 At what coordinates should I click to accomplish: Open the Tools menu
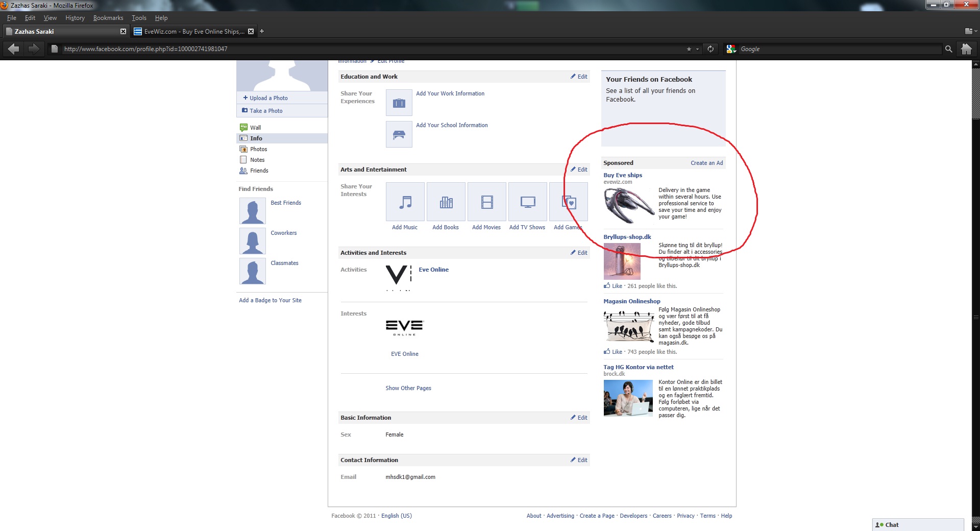tap(139, 18)
